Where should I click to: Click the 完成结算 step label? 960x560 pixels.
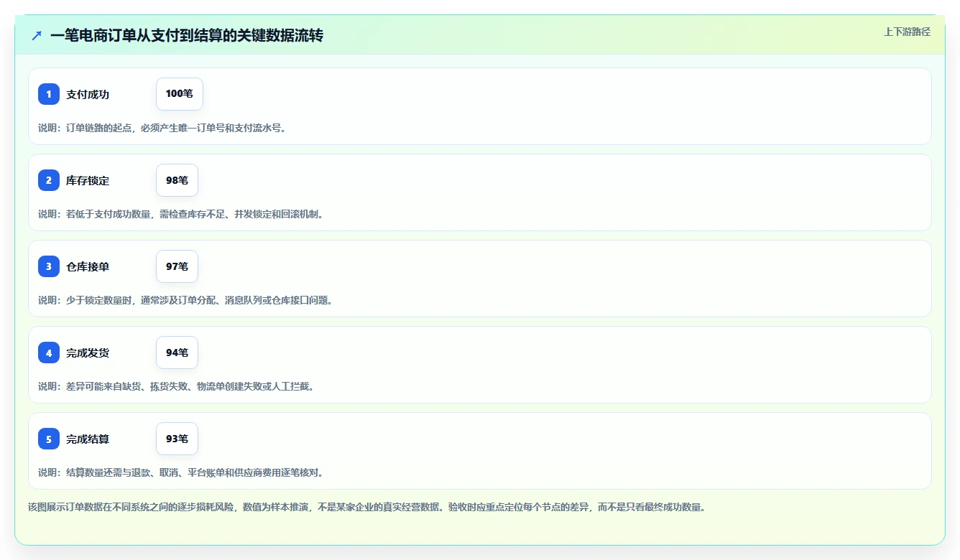[x=88, y=439]
